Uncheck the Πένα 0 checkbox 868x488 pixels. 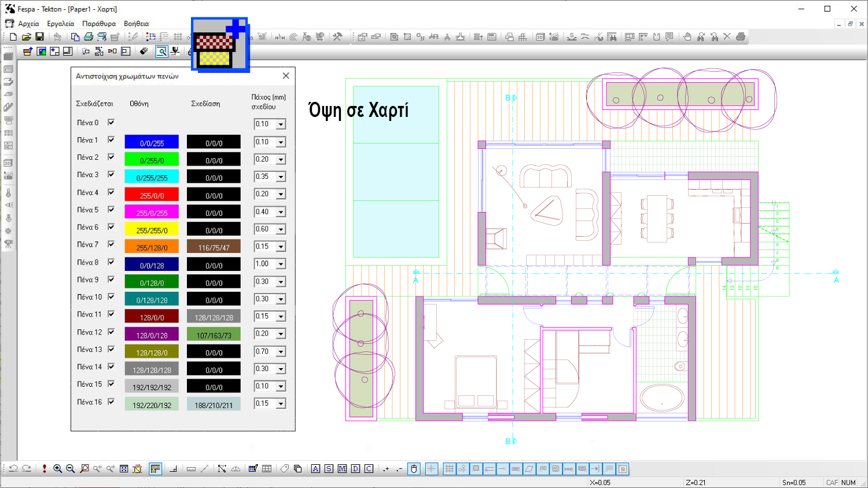coord(111,123)
